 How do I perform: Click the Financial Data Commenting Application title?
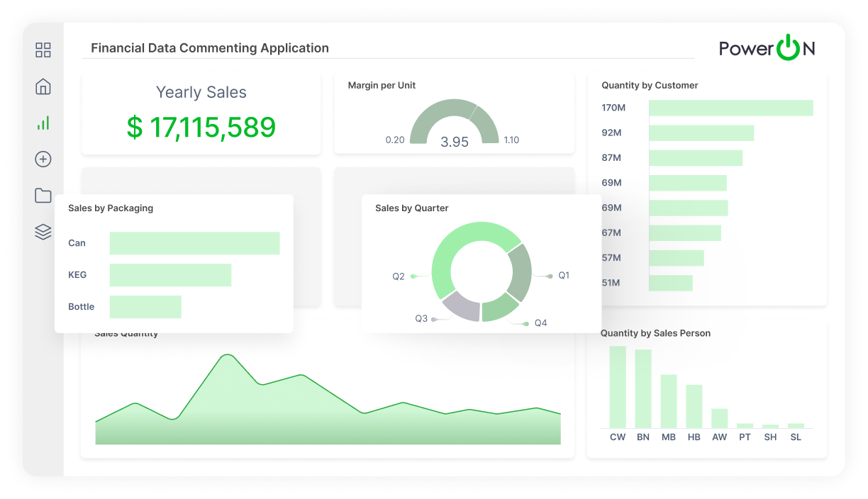pyautogui.click(x=210, y=48)
